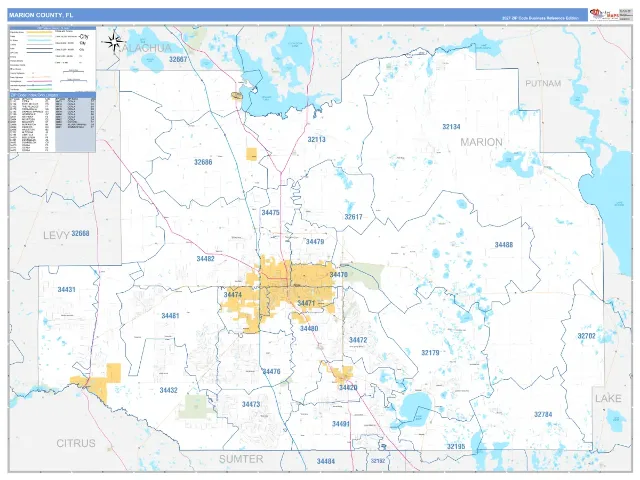
Task: Click ZIP code 32686 label
Action: click(203, 162)
